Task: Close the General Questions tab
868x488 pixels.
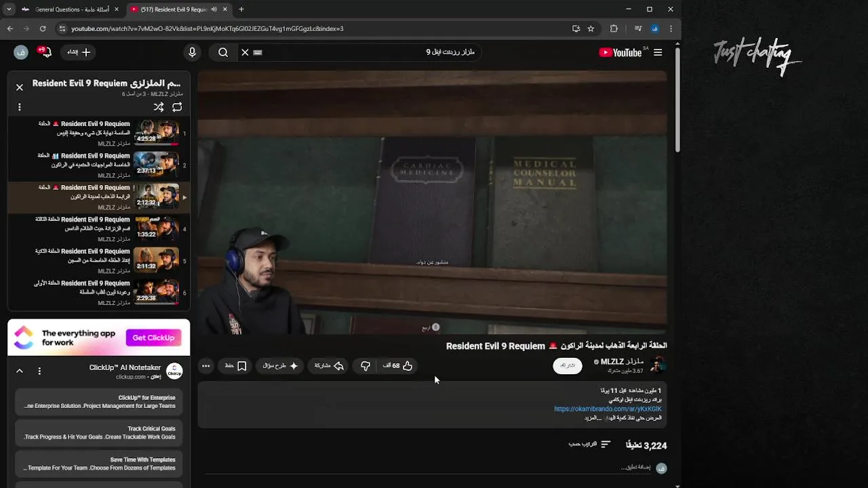Action: click(117, 9)
